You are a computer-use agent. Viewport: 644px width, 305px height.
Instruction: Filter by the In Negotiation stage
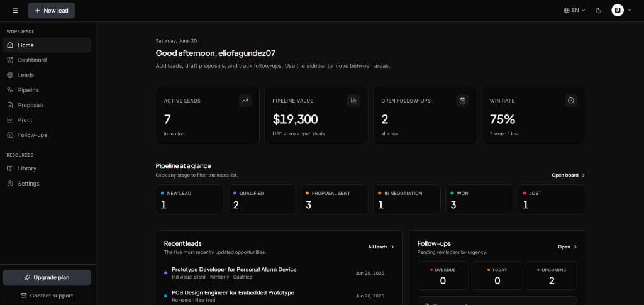pos(407,199)
